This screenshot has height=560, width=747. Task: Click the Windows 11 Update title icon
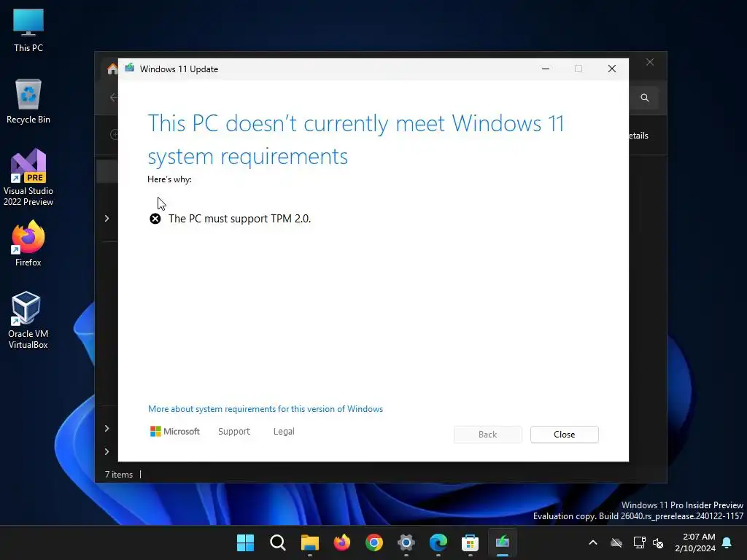tap(130, 69)
